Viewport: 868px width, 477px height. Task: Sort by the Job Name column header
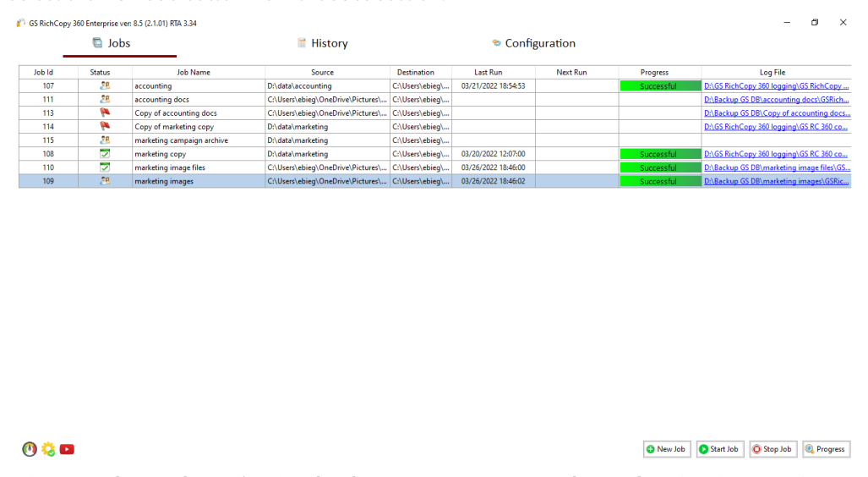click(x=198, y=72)
